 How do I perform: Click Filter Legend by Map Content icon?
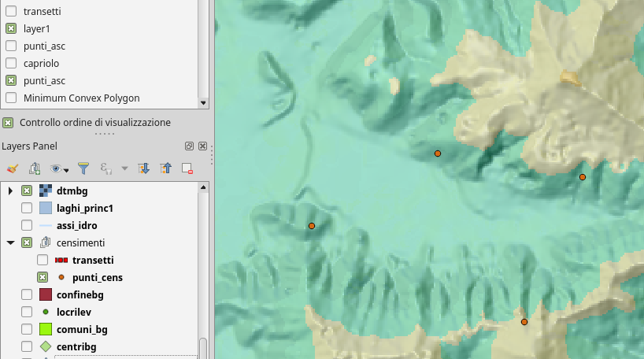83,168
